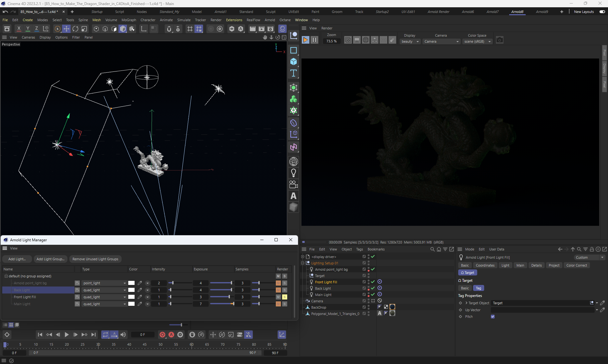The image size is (608, 364).
Task: Pause the Arnold IPR render
Action: coord(314,40)
